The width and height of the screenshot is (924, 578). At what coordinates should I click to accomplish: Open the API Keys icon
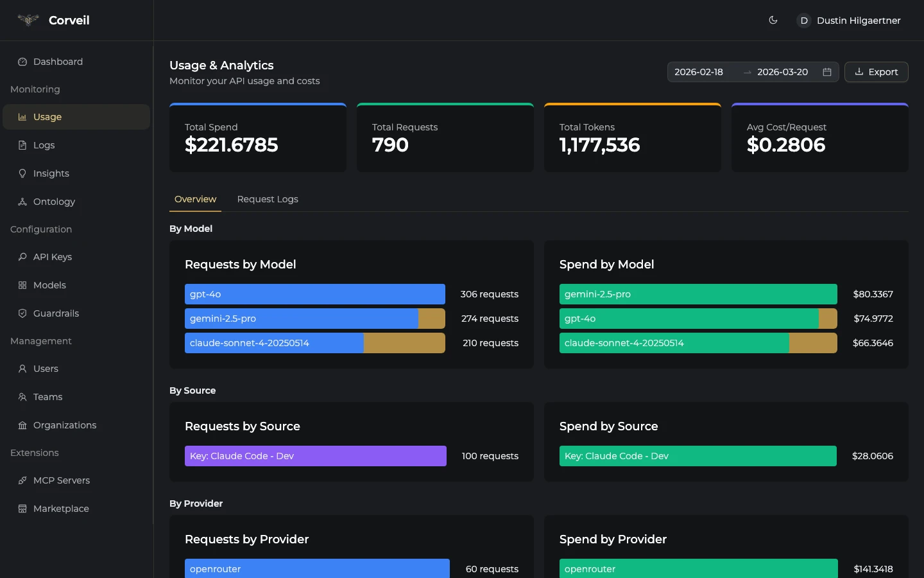22,257
